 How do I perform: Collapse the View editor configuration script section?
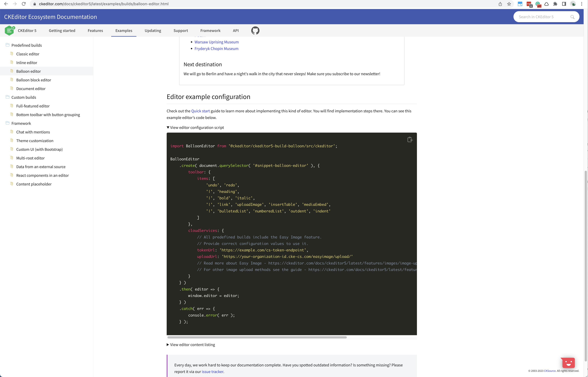pyautogui.click(x=195, y=127)
